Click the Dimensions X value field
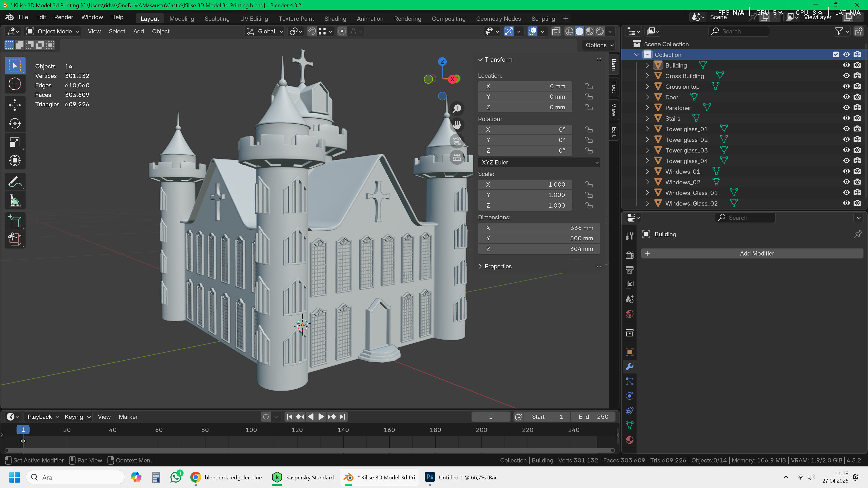The height and width of the screenshot is (488, 868). 539,228
